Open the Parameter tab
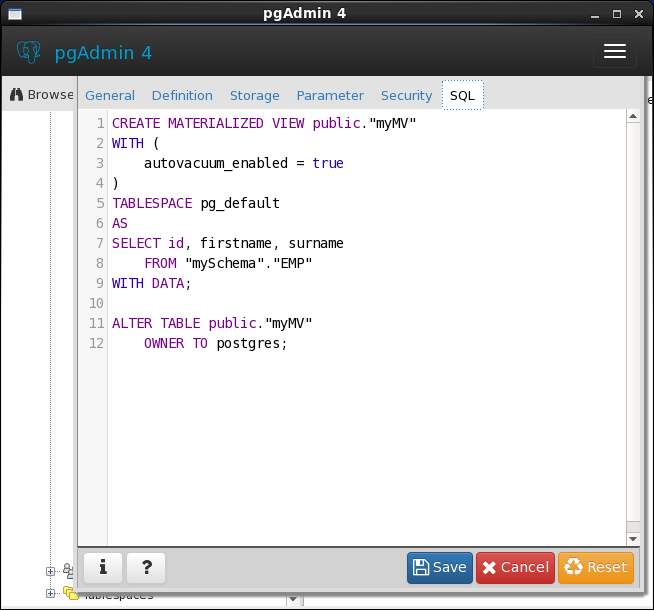 point(330,95)
